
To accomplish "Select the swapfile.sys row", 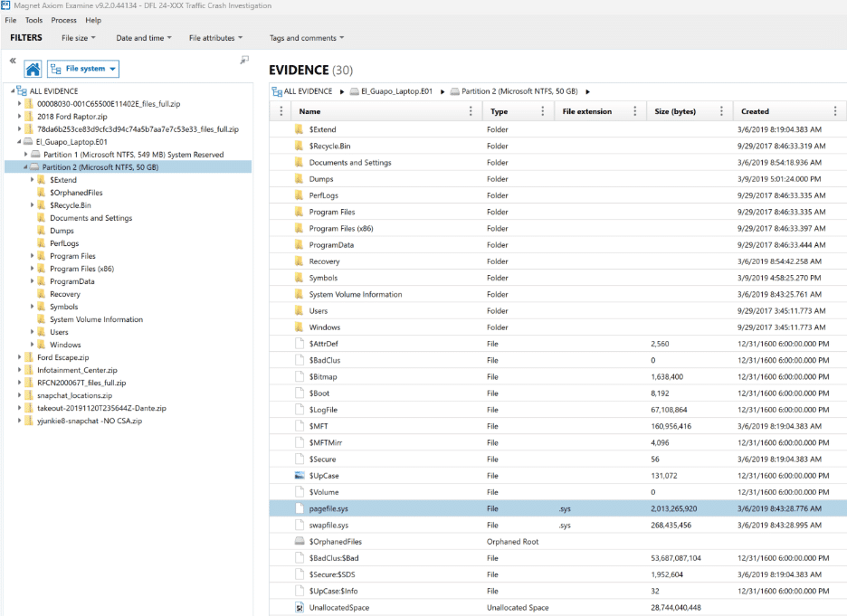I will coord(328,526).
